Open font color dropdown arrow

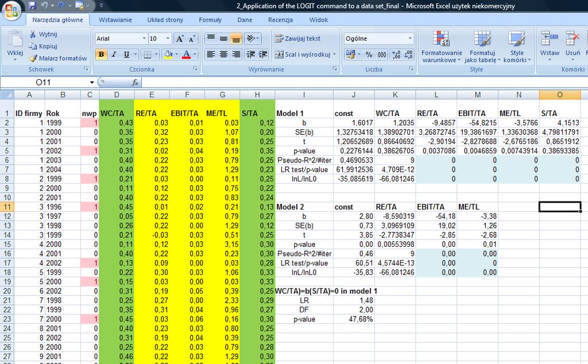[x=195, y=55]
